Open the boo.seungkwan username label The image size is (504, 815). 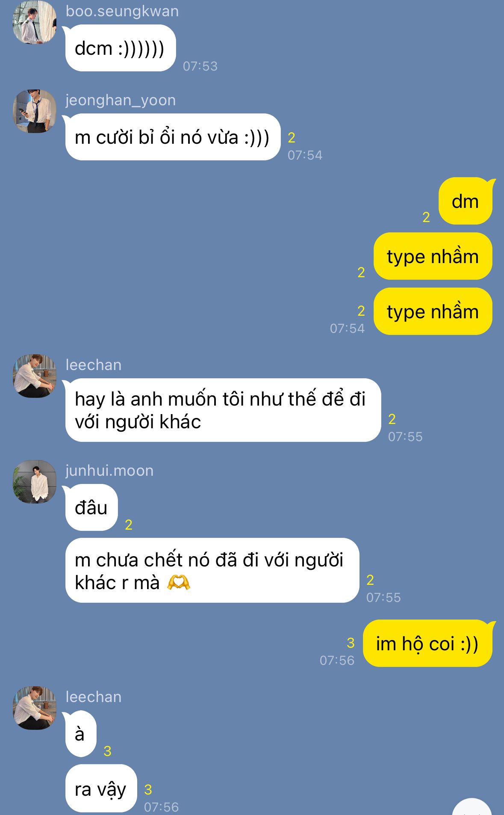pos(122,11)
